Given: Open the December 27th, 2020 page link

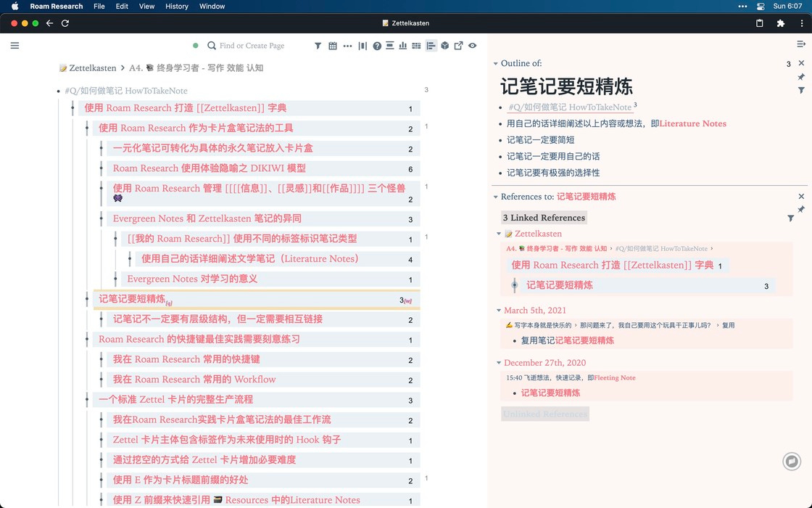Looking at the screenshot, I should 544,363.
